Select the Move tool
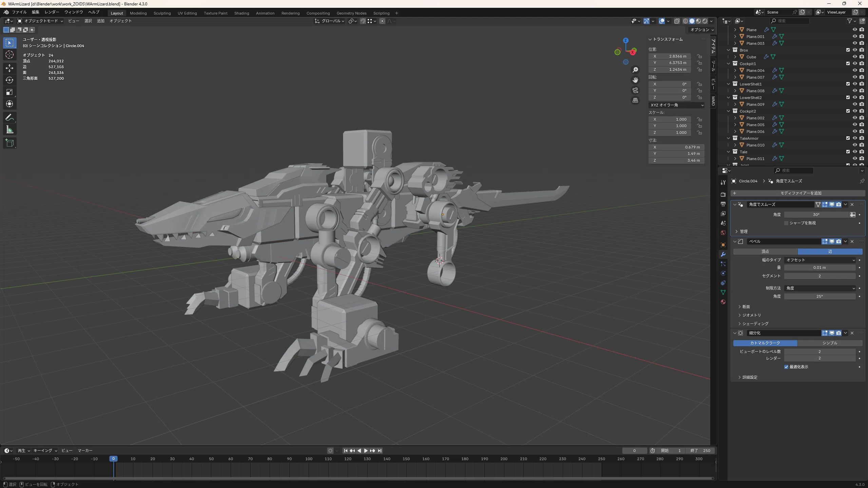The image size is (868, 488). [9, 68]
